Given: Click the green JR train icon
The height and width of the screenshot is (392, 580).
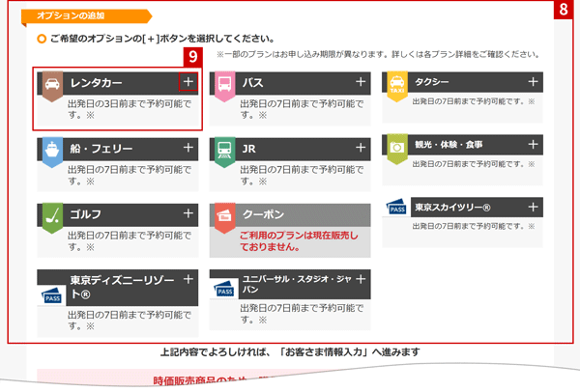Looking at the screenshot, I should pyautogui.click(x=223, y=150).
